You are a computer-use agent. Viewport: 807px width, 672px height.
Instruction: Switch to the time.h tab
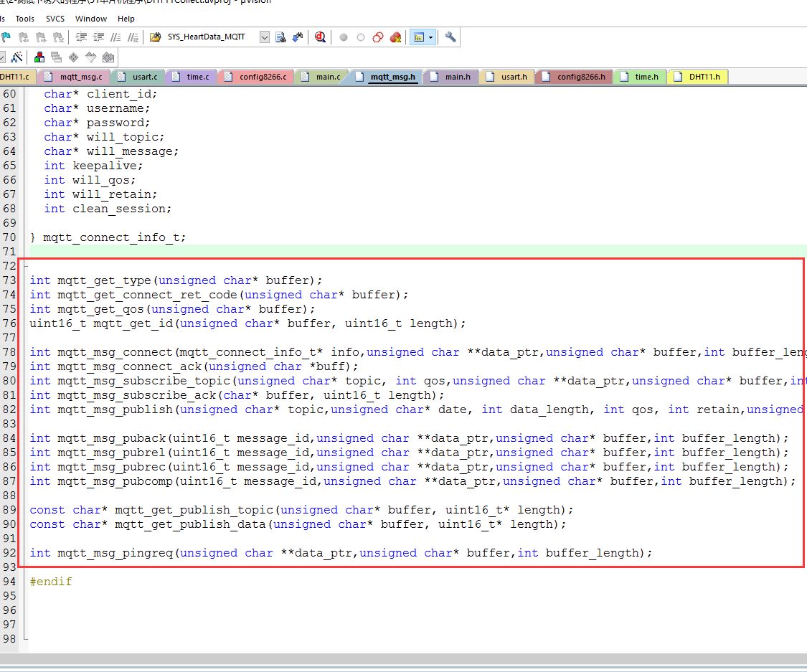pos(641,77)
